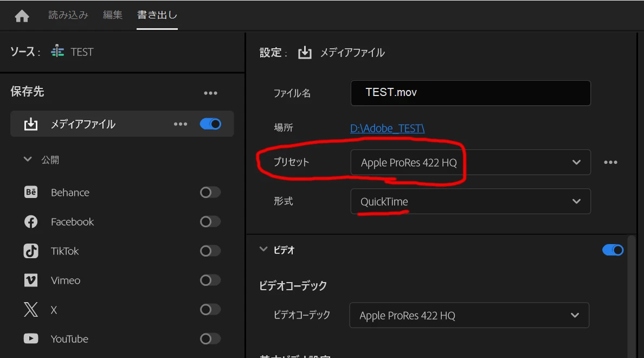This screenshot has width=644, height=358.
Task: Click the 形式 label
Action: pyautogui.click(x=284, y=201)
